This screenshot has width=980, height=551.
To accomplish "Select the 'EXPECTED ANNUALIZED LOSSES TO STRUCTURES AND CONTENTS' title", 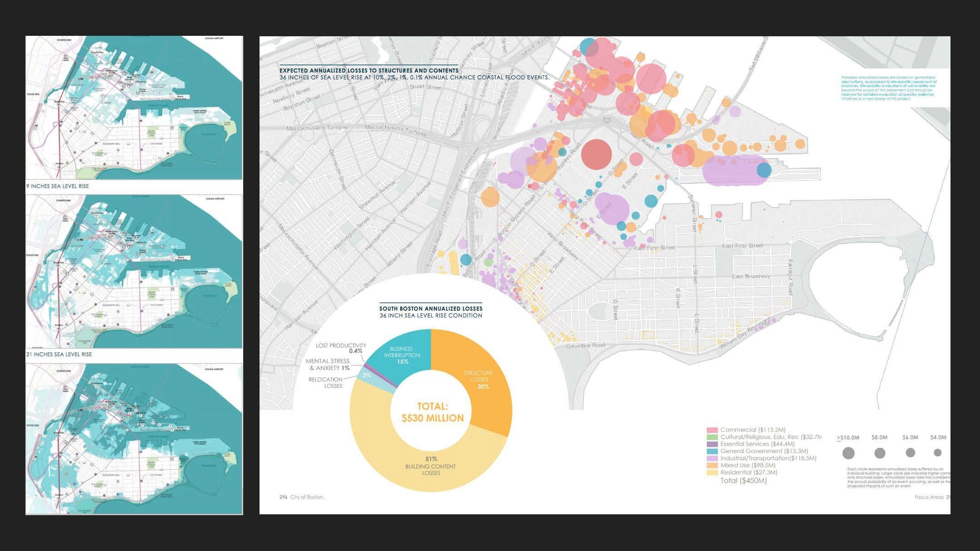I will 369,71.
